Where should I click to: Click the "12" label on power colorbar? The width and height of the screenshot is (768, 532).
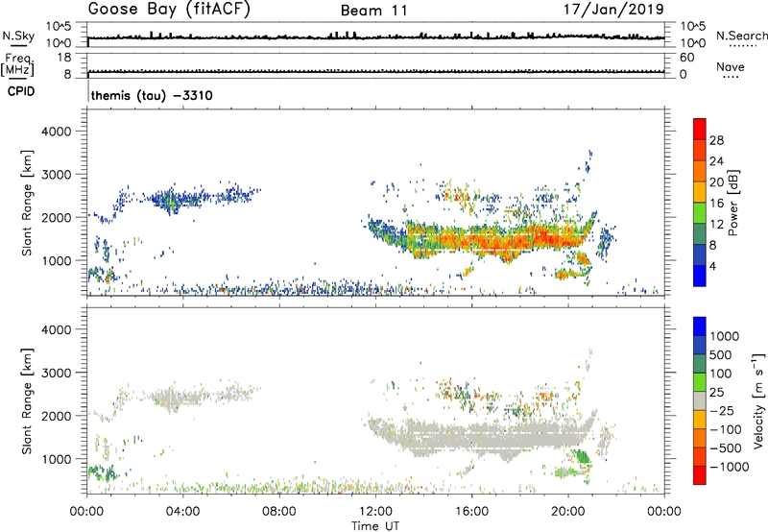click(716, 225)
